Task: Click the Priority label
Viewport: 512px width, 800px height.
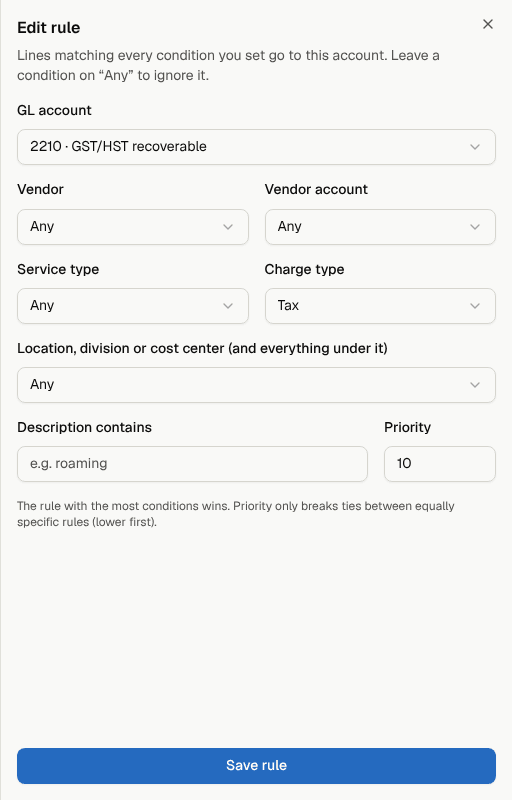Action: (407, 427)
